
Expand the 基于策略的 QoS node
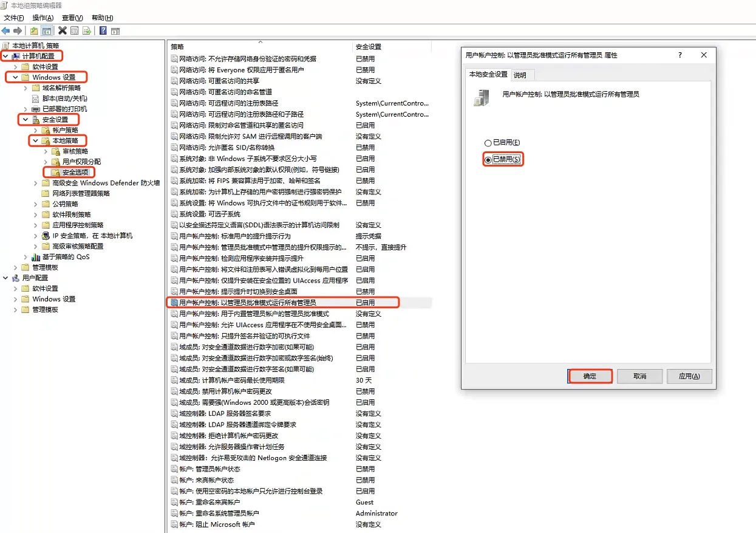tap(25, 257)
